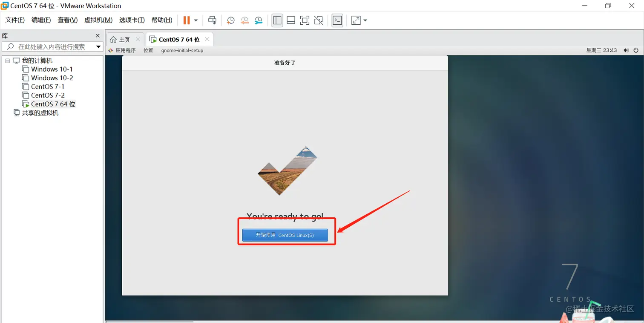Image resolution: width=644 pixels, height=323 pixels.
Task: Select 我的计算机 in the library
Action: (37, 61)
